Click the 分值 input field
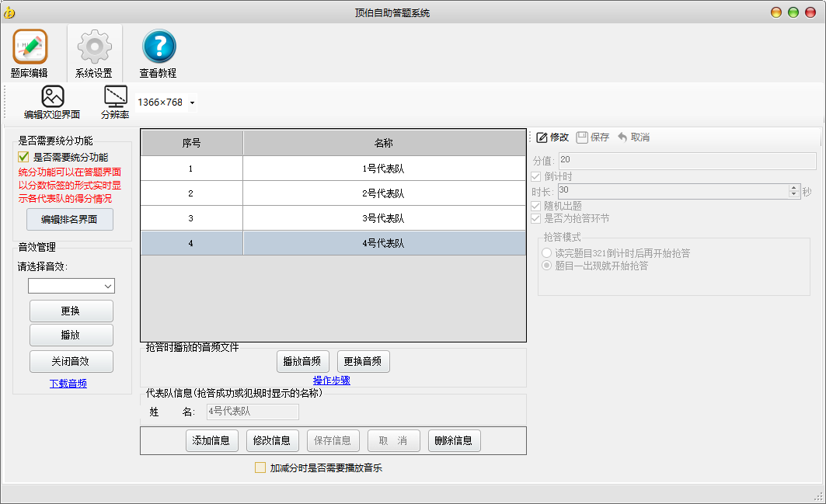The height and width of the screenshot is (504, 826). pos(686,161)
